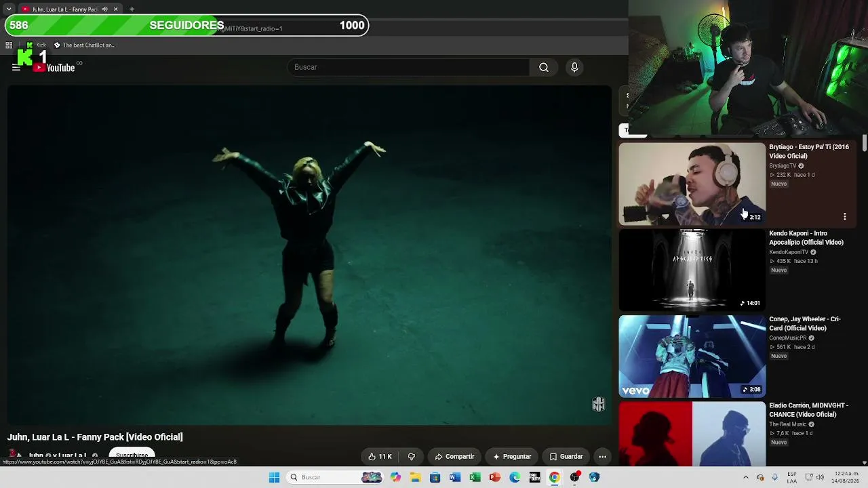Open OBS Studio from the taskbar
The image size is (868, 488).
[x=575, y=478]
